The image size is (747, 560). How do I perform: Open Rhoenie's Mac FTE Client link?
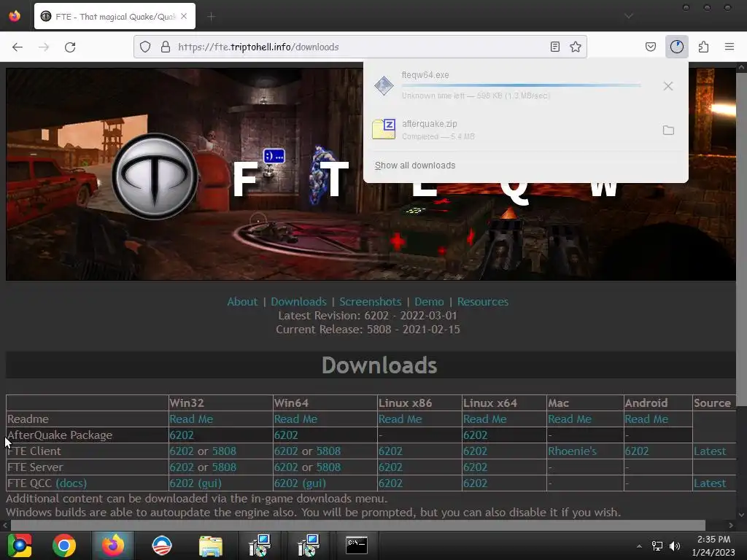pyautogui.click(x=572, y=451)
